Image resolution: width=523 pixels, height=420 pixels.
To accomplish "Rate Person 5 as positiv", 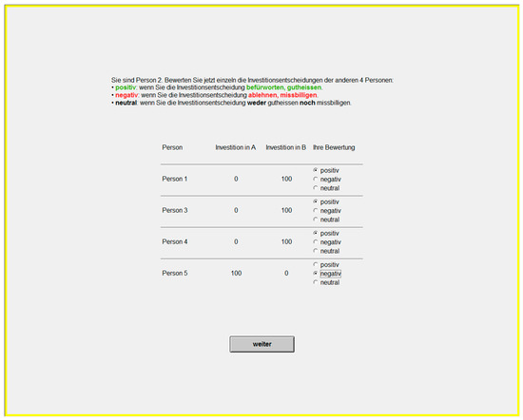I will coord(315,265).
